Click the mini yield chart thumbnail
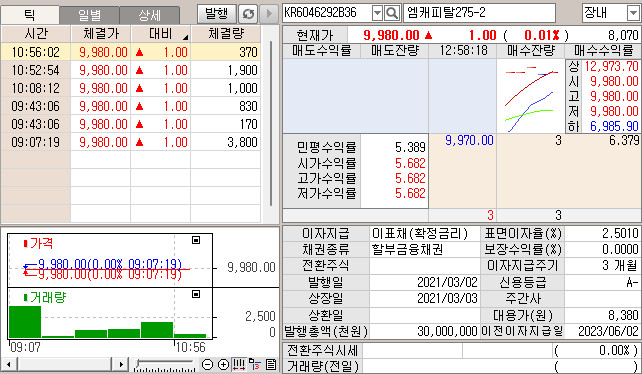Viewport: 642px width, 374px height. click(531, 96)
